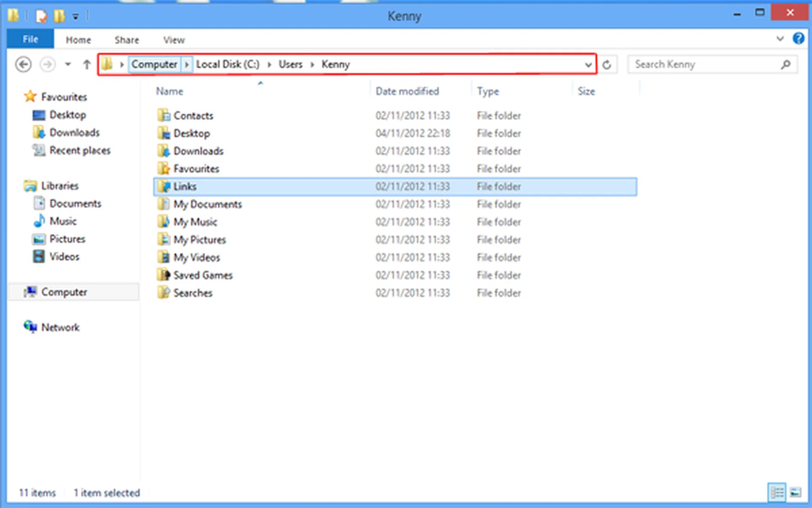Open Customize Quick Access Toolbar dropdown
Viewport: 812px width, 508px height.
pos(76,17)
